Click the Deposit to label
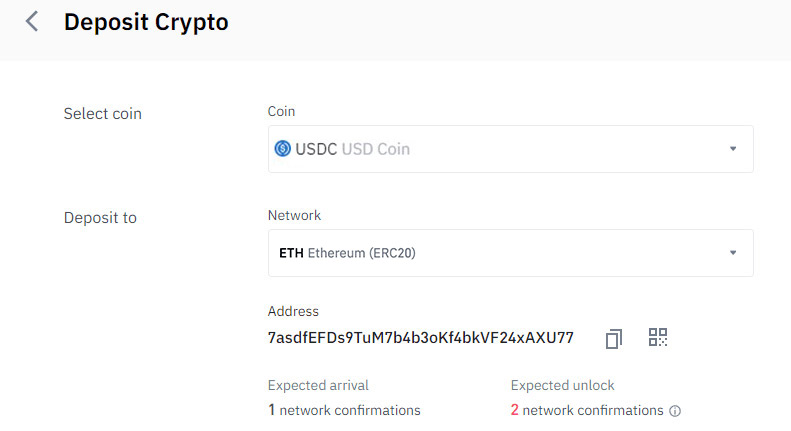 pos(100,218)
